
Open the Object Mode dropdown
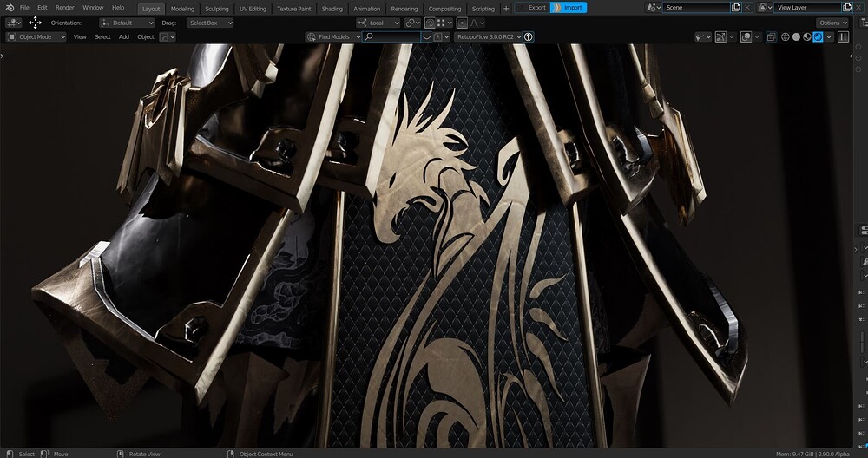[36, 37]
